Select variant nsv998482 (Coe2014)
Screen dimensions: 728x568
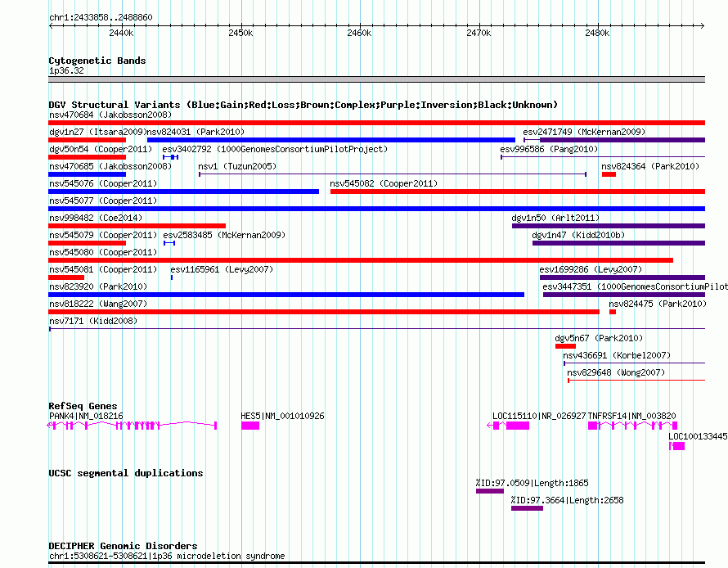point(96,218)
